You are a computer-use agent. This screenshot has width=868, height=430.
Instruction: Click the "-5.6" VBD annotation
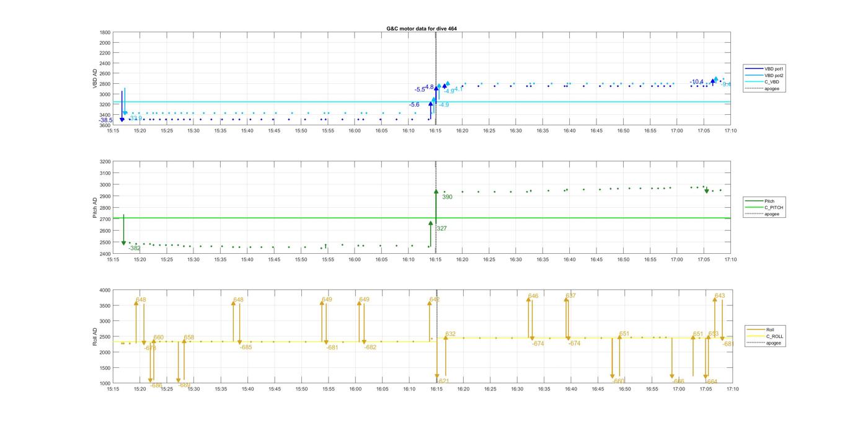click(414, 105)
